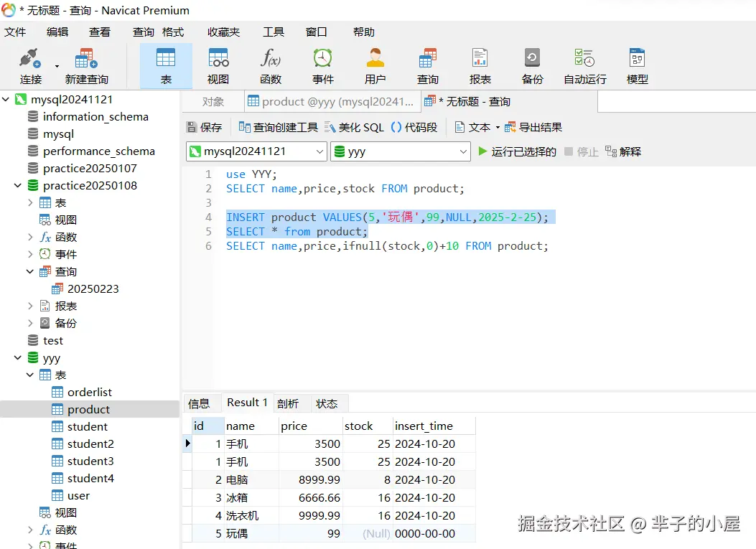The height and width of the screenshot is (549, 756).
Task: Collapse the 表 node under yyy
Action: (30, 375)
